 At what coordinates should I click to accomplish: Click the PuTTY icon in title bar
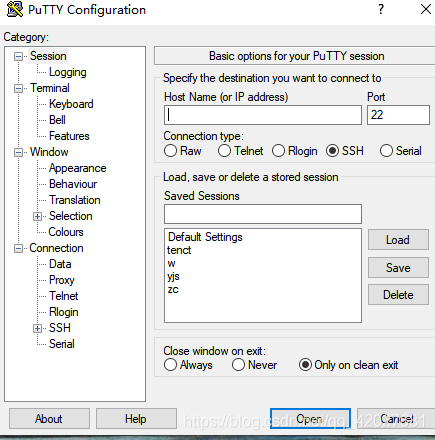(x=14, y=9)
